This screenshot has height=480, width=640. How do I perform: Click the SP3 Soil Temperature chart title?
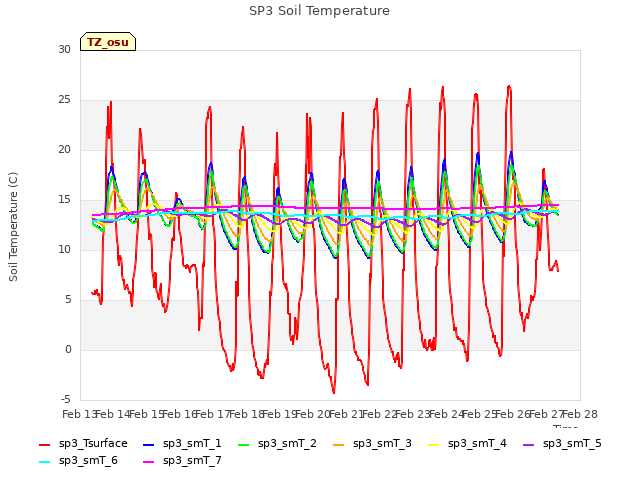pos(319,11)
